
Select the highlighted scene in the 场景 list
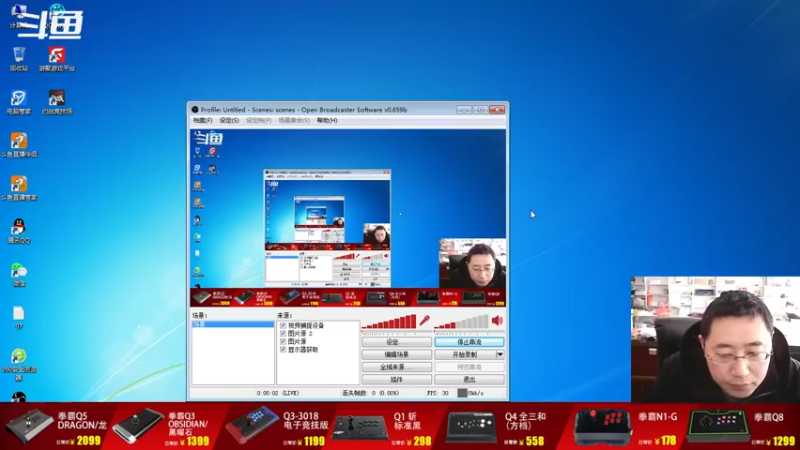[233, 324]
